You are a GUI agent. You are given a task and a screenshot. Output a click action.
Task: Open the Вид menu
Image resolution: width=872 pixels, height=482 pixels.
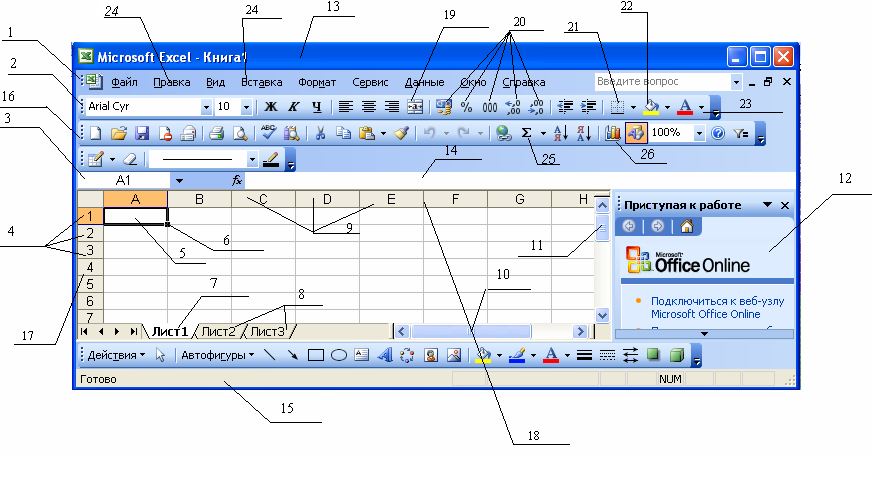(215, 82)
